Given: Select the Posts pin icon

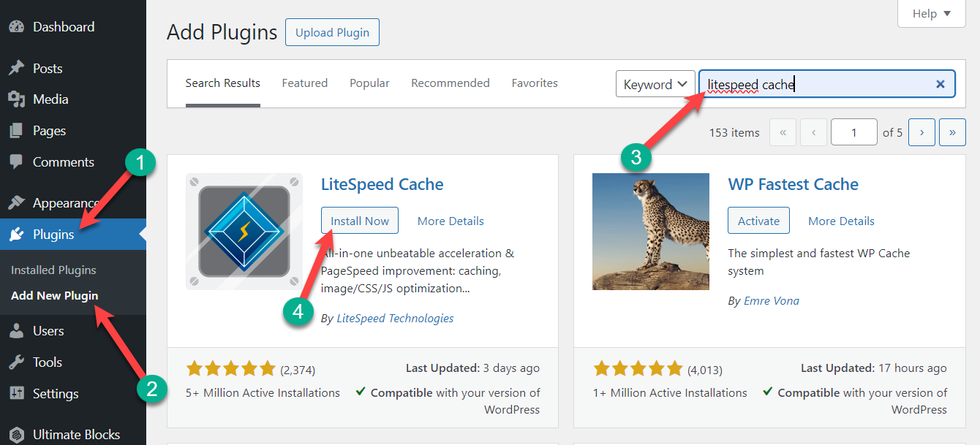Looking at the screenshot, I should coord(16,67).
